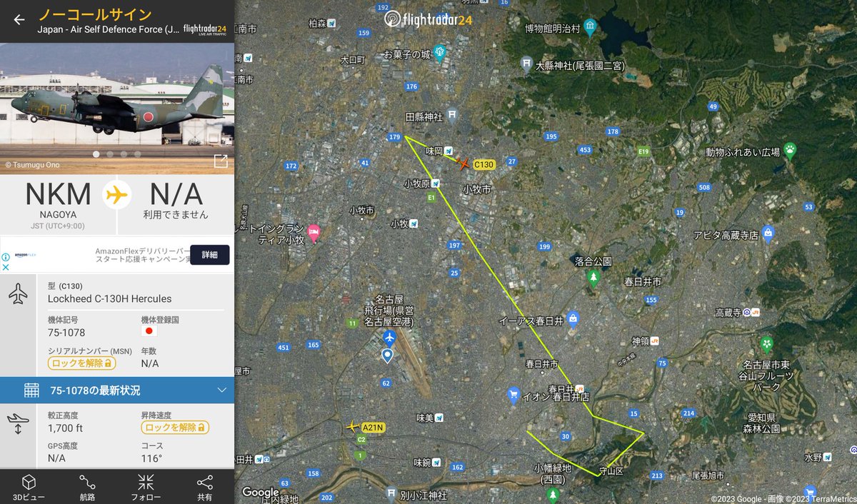Expand the 75-1078の最新状況 chevron
857x504 pixels.
[x=221, y=390]
